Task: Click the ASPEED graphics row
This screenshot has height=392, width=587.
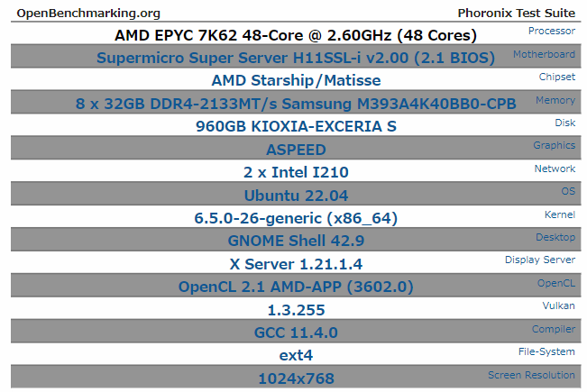Action: (x=296, y=148)
